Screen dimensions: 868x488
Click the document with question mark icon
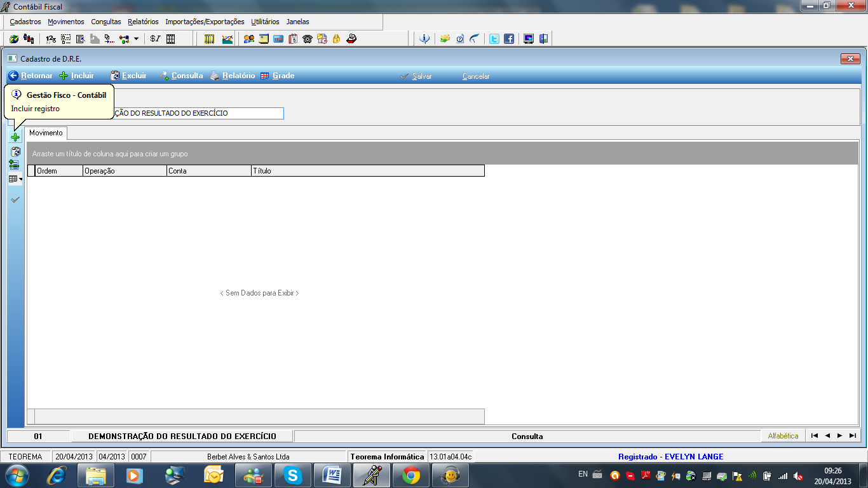tap(460, 39)
